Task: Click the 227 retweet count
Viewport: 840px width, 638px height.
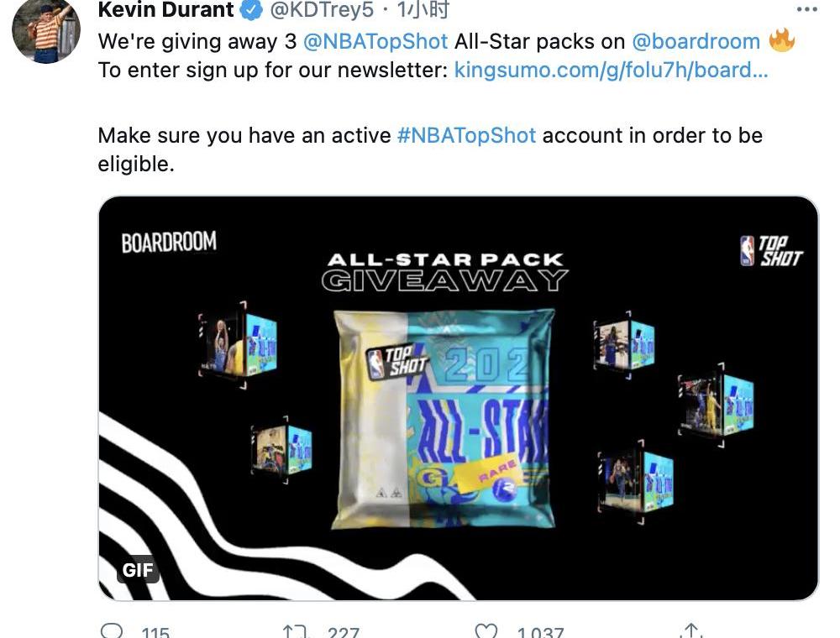Action: pyautogui.click(x=344, y=632)
